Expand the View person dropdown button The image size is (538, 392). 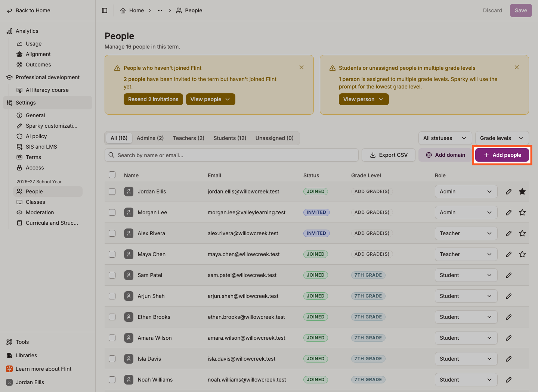pyautogui.click(x=364, y=99)
